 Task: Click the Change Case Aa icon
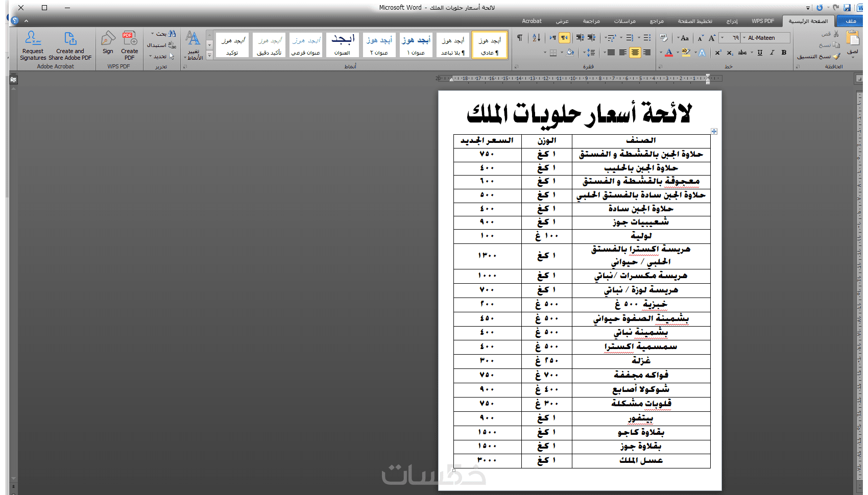point(685,38)
